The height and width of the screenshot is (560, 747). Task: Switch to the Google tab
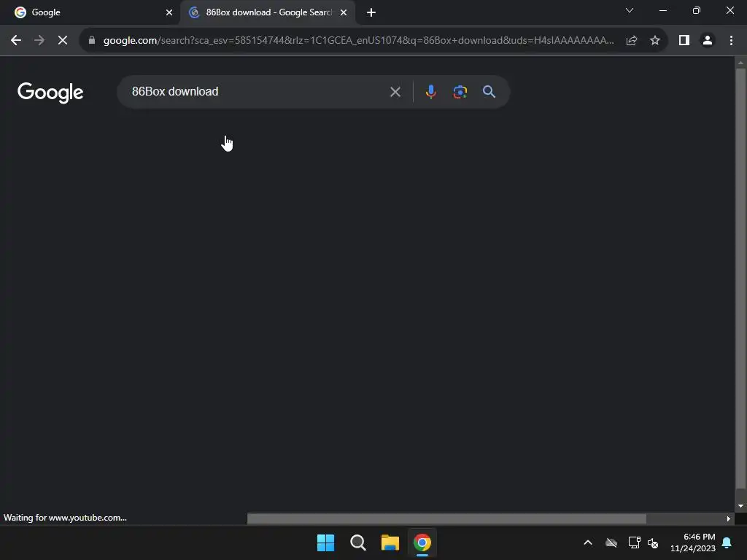[90, 12]
